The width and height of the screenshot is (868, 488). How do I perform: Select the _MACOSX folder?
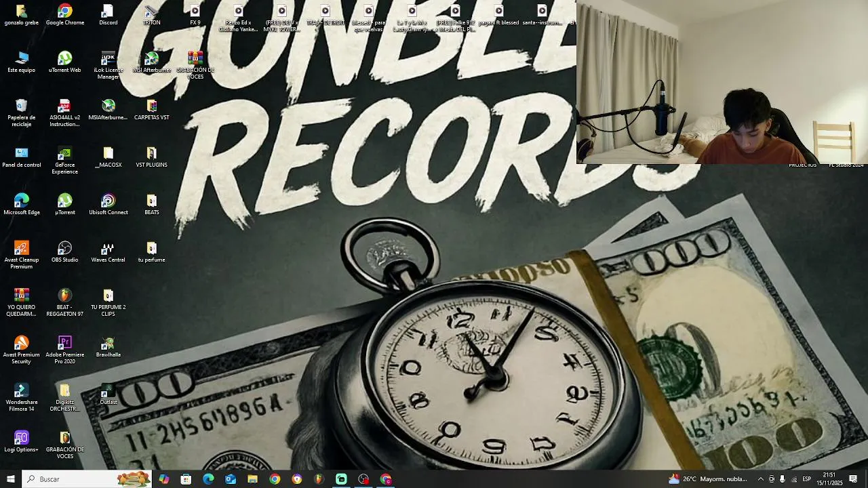point(108,157)
